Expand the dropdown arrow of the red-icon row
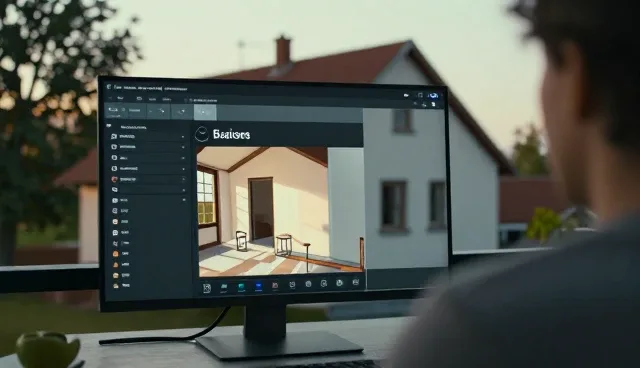The image size is (640, 368). coord(183,179)
